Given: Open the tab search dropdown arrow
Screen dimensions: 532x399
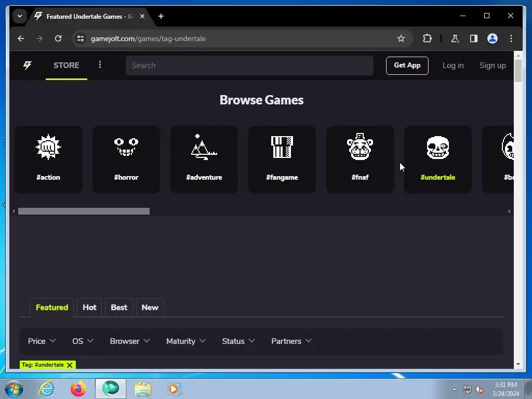Looking at the screenshot, I should click(x=20, y=16).
